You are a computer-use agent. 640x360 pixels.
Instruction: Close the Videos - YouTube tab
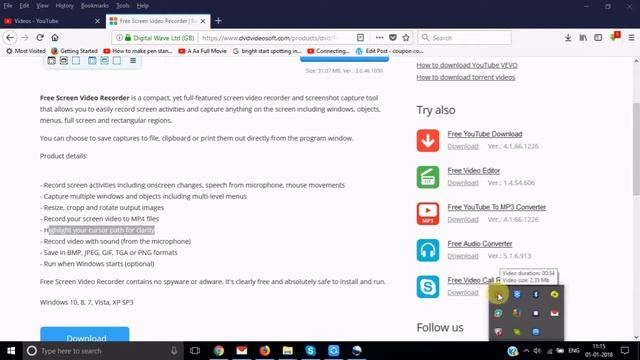(x=97, y=21)
